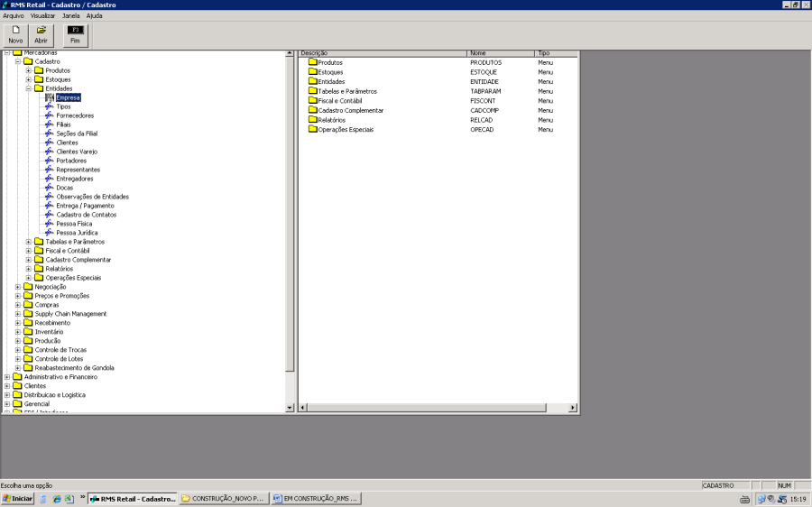812x507 pixels.
Task: Click the Abrir toolbar button
Action: tap(41, 35)
